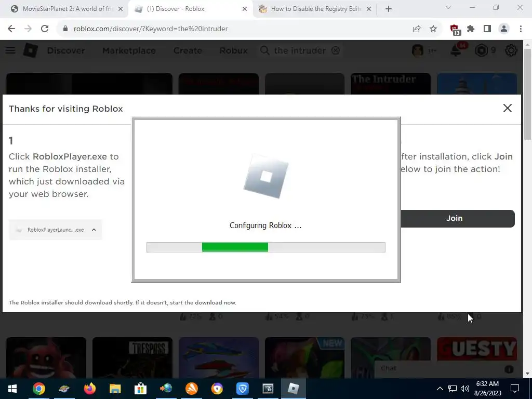Open a new browser tab
The image size is (532, 399).
[389, 9]
